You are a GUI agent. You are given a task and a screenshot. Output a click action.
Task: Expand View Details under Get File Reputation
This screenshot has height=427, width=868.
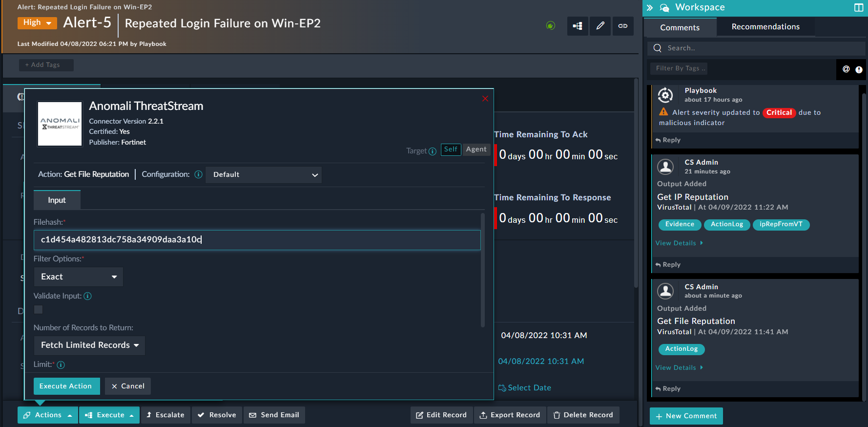click(679, 368)
